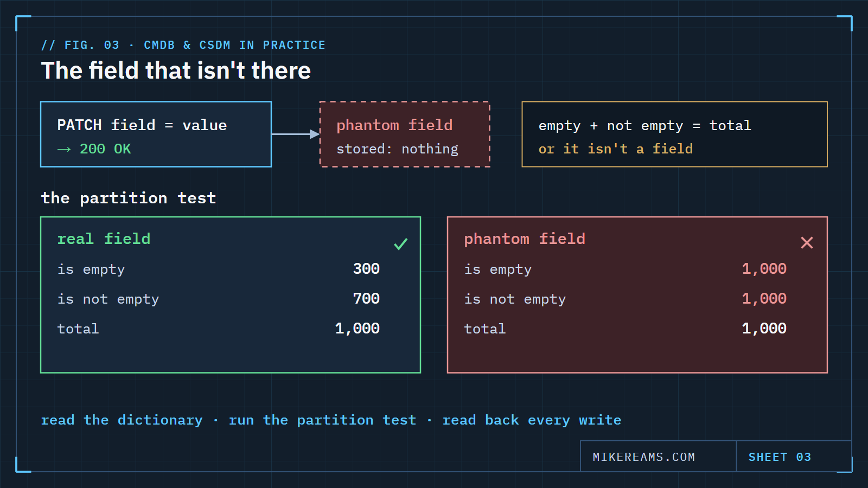Click the value 700 in real field card
This screenshot has width=868, height=488.
[366, 298]
